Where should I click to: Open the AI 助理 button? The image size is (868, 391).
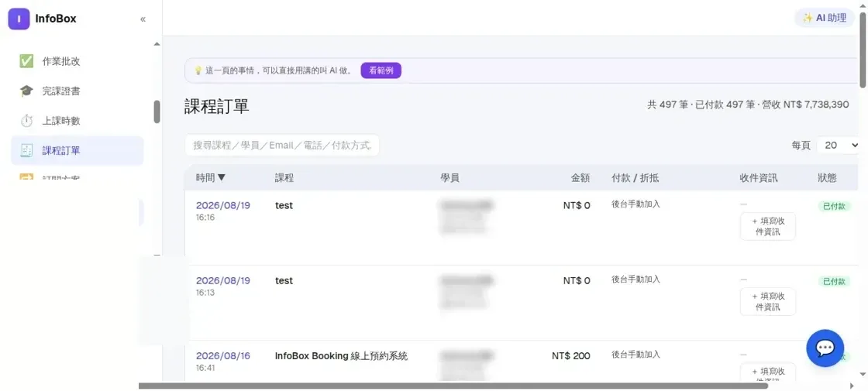[x=825, y=18]
